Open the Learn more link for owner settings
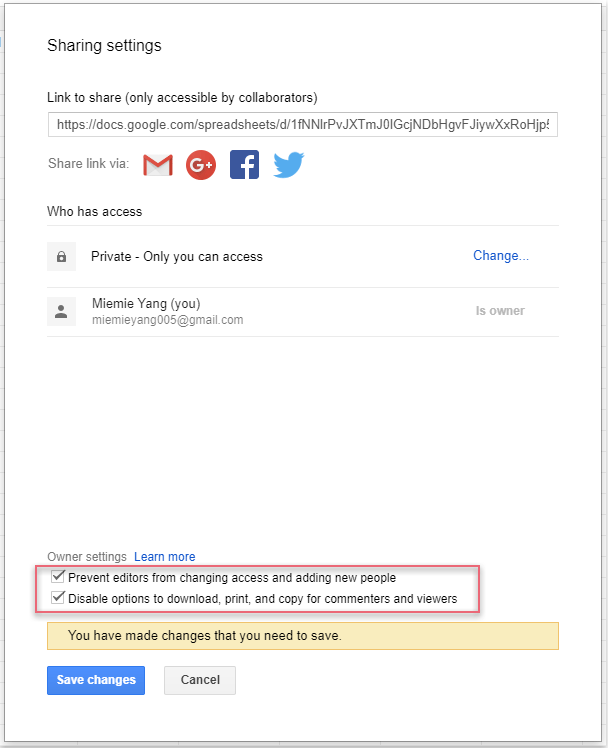 (x=165, y=557)
